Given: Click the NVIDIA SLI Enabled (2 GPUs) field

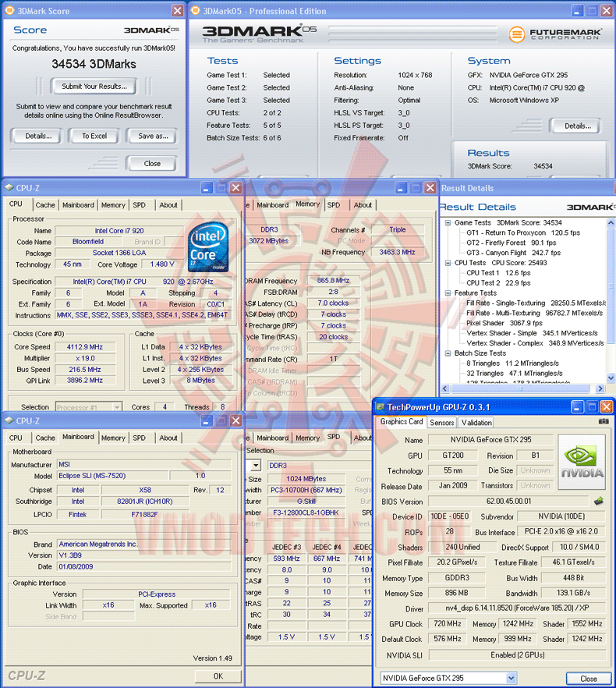Looking at the screenshot, I should (x=517, y=655).
